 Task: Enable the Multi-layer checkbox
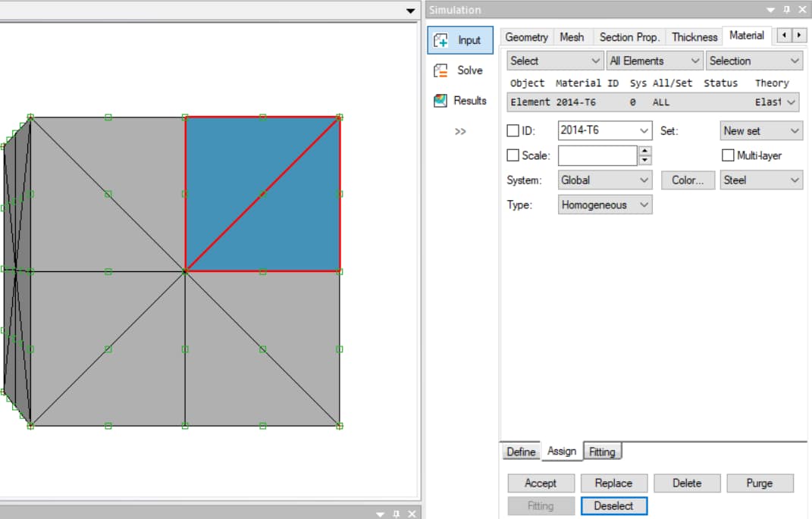point(729,155)
